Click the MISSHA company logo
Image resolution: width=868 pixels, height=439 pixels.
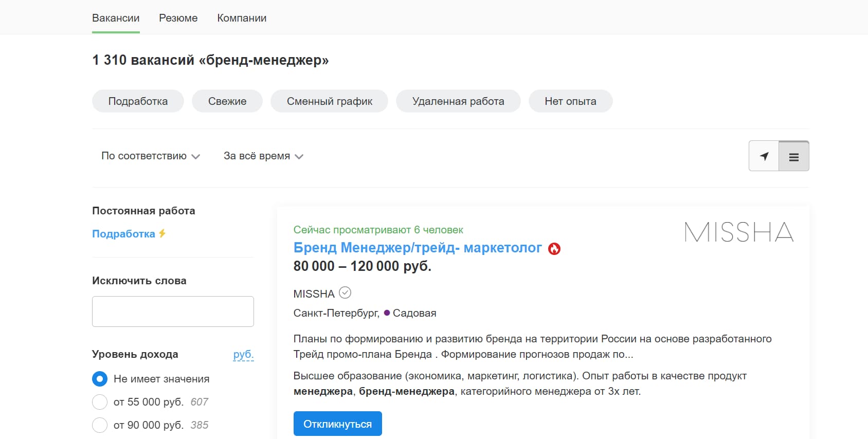click(739, 233)
